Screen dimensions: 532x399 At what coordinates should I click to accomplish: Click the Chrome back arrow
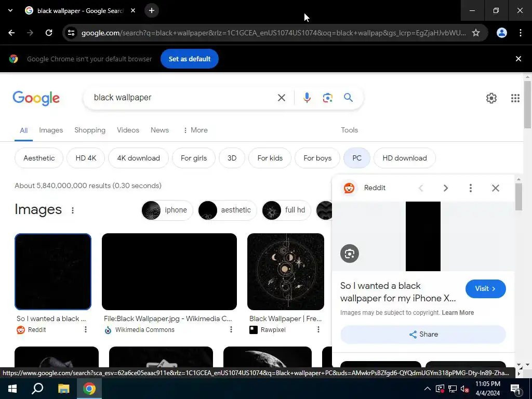coord(11,33)
